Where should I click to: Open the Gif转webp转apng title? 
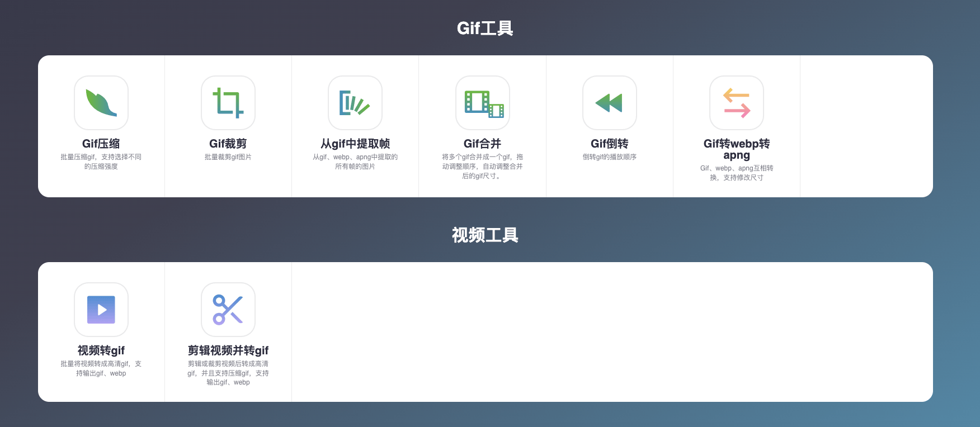(737, 149)
